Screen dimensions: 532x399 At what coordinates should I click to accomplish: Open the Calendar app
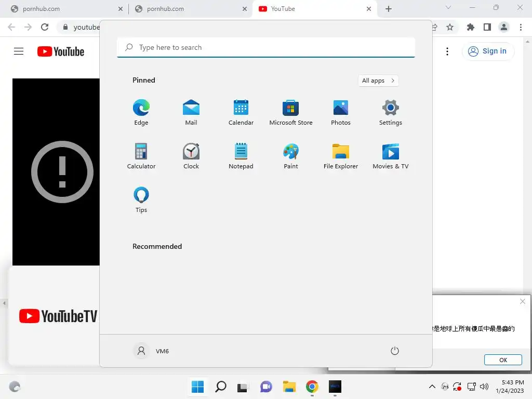[241, 113]
